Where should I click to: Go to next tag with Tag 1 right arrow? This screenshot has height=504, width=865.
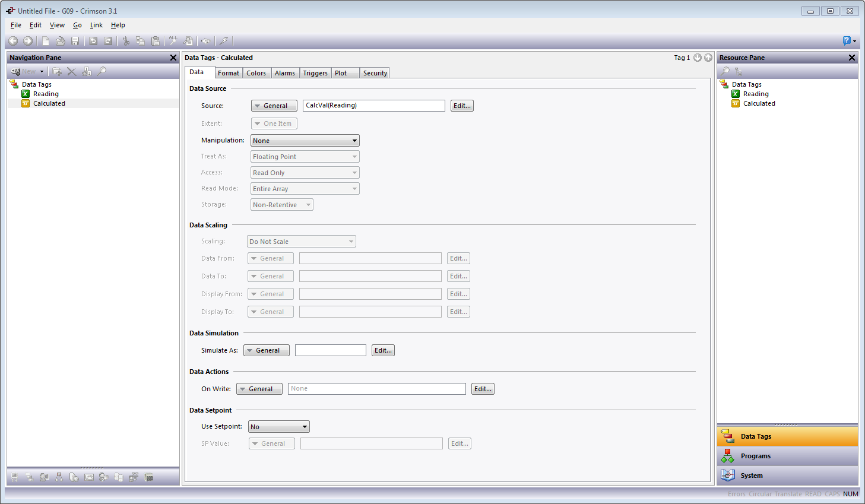coord(708,58)
